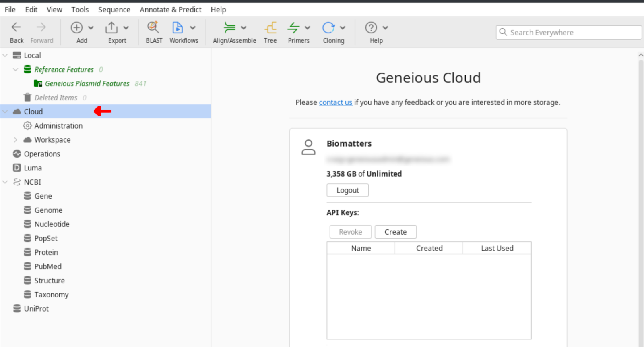The width and height of the screenshot is (644, 347).
Task: Click the NCBI helix icon
Action: click(x=17, y=182)
